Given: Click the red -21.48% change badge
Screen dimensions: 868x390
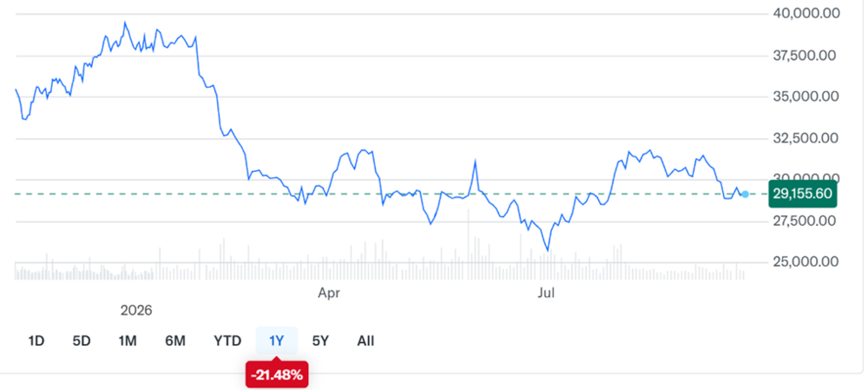Looking at the screenshot, I should tap(277, 375).
